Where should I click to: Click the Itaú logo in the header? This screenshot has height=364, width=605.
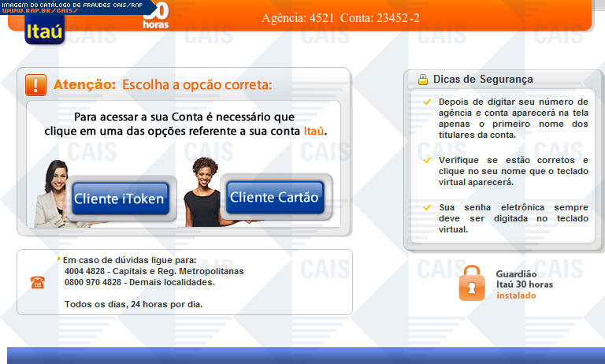pyautogui.click(x=44, y=30)
